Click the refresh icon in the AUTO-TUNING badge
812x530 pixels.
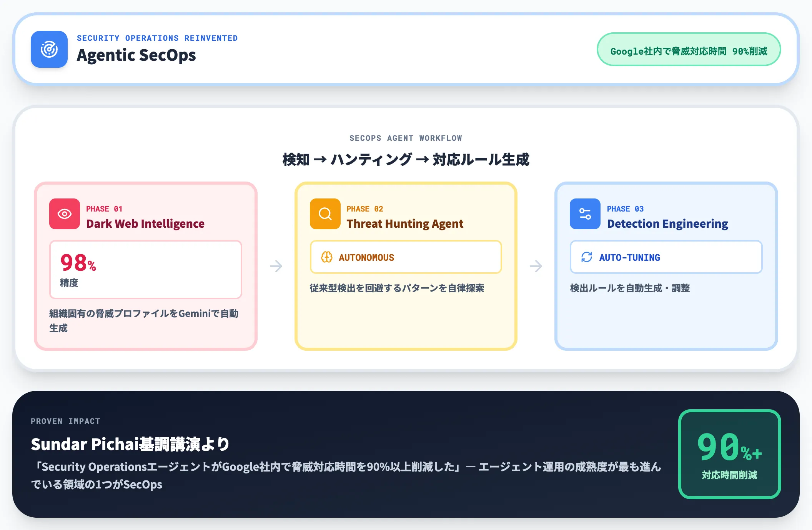click(x=587, y=257)
